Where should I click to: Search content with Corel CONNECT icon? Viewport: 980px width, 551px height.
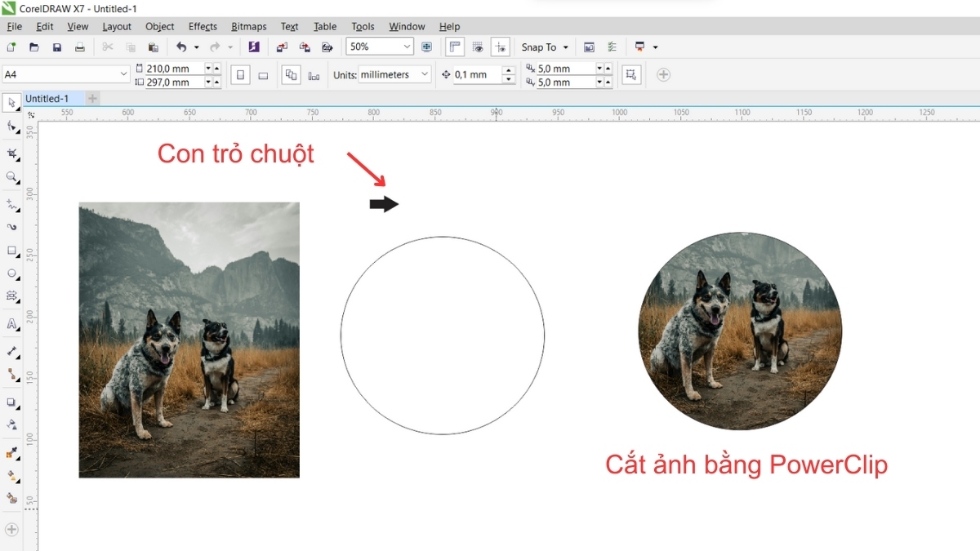(254, 47)
